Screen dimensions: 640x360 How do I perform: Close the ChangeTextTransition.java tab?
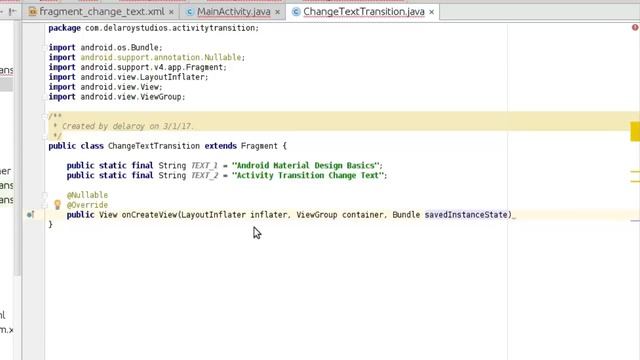(431, 12)
